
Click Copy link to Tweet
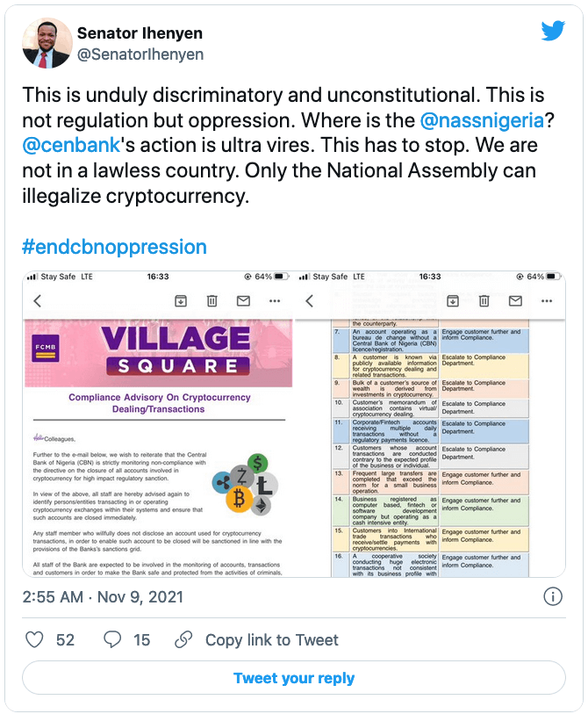pos(272,639)
